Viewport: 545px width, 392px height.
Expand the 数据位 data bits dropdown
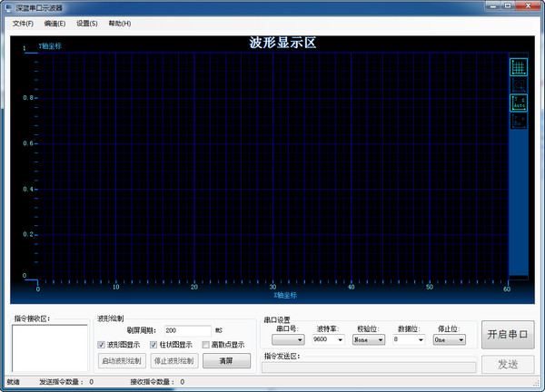(x=409, y=339)
